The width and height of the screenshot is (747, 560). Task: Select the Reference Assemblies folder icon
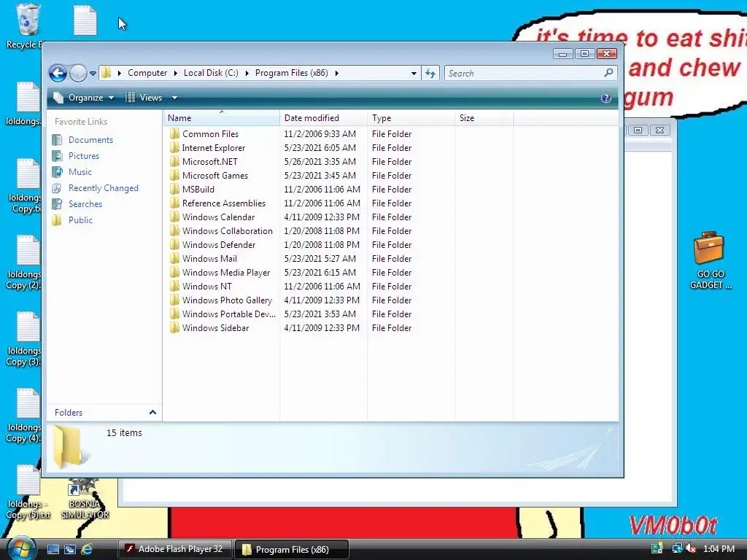tap(174, 203)
